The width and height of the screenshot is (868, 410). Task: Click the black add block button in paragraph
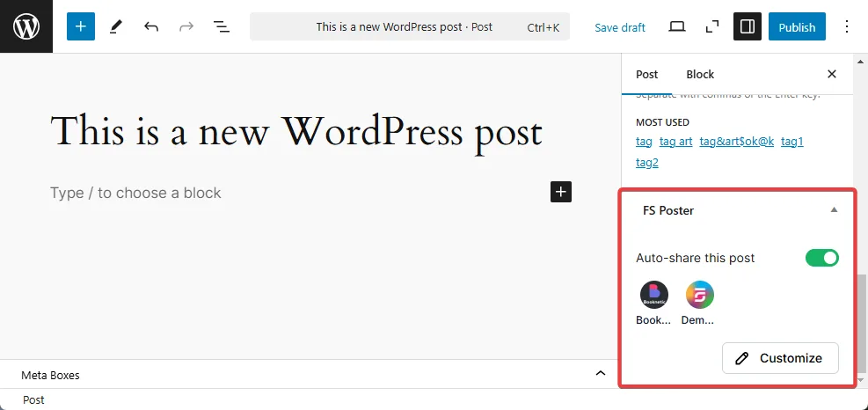click(x=561, y=192)
